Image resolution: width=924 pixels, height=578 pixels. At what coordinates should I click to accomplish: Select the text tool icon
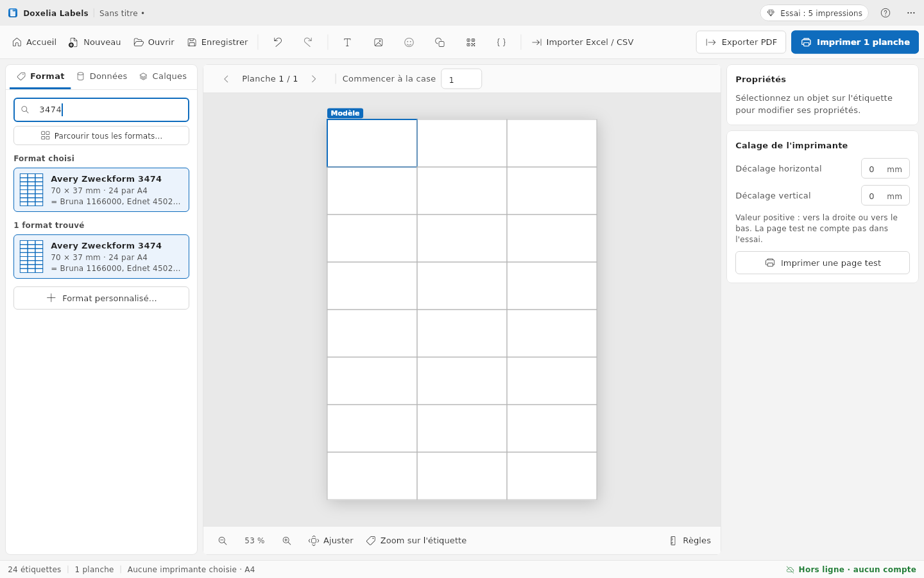click(347, 42)
